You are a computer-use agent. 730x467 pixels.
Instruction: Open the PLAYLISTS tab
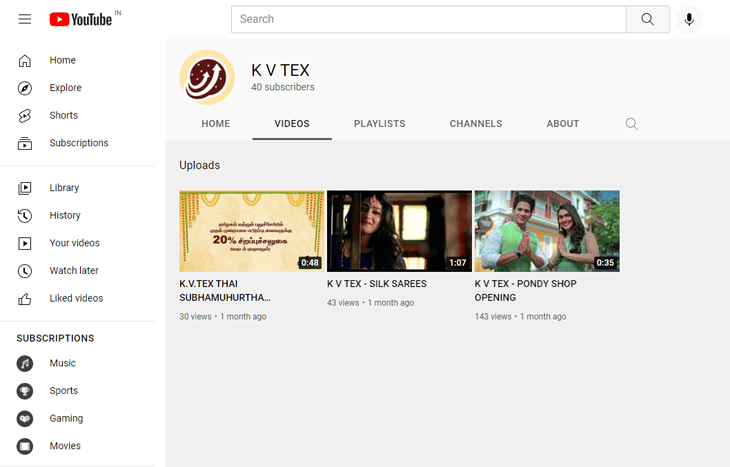point(379,124)
